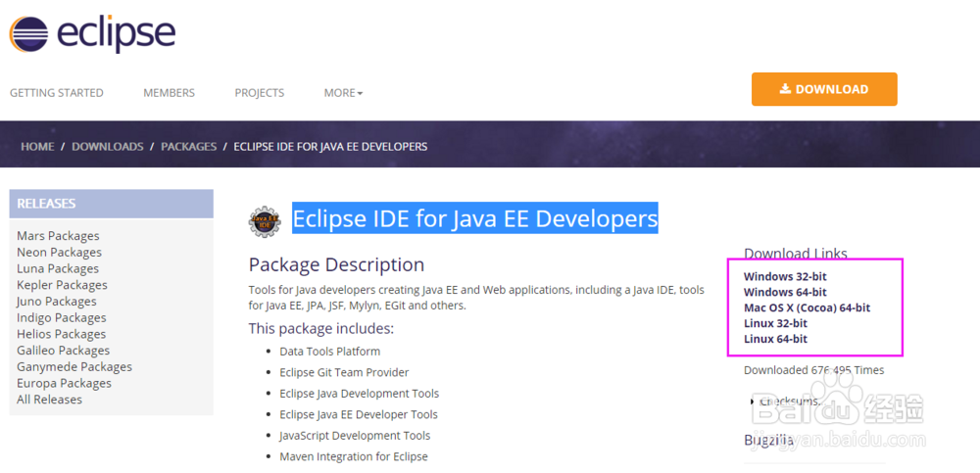
Task: Download the Mac OS X (Cocoa) 64-bit package
Action: (807, 307)
